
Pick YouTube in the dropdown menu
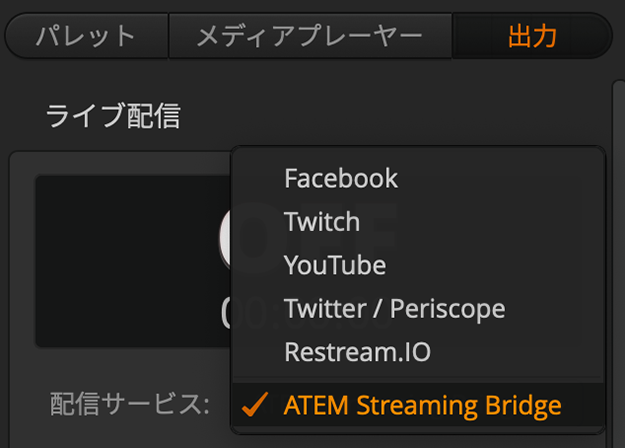334,265
